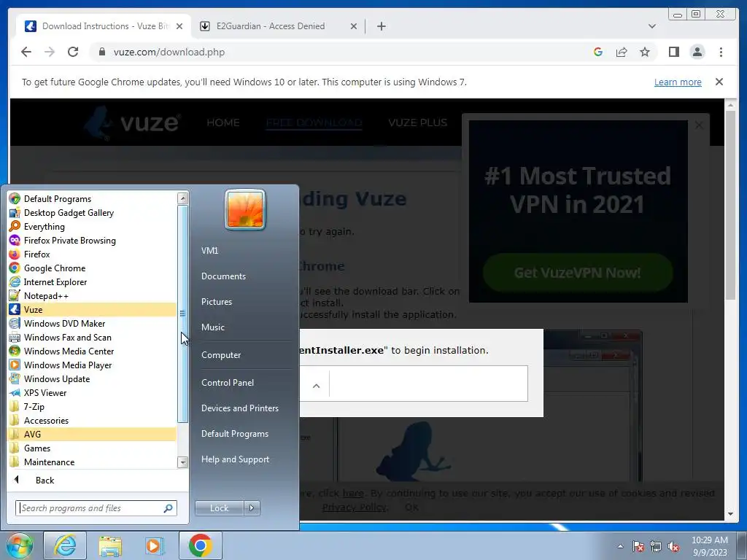Click the search magnifier in Start menu
The width and height of the screenshot is (747, 560).
[x=169, y=508]
